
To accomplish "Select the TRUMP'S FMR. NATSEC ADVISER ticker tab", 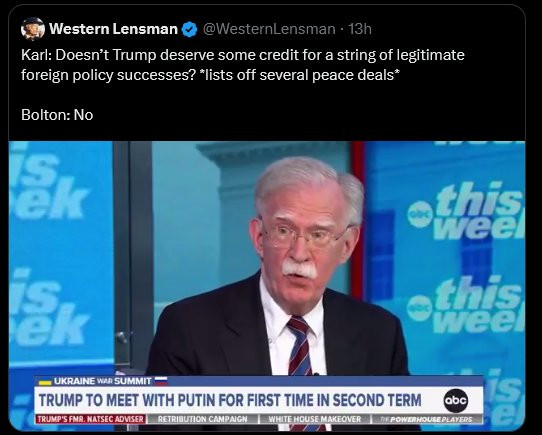I will [x=90, y=419].
